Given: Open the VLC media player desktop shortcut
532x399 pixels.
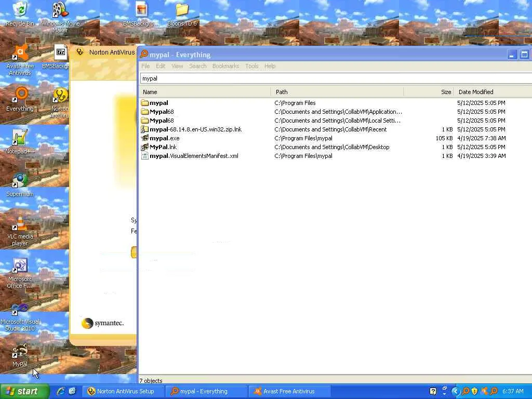Looking at the screenshot, I should pyautogui.click(x=20, y=231).
